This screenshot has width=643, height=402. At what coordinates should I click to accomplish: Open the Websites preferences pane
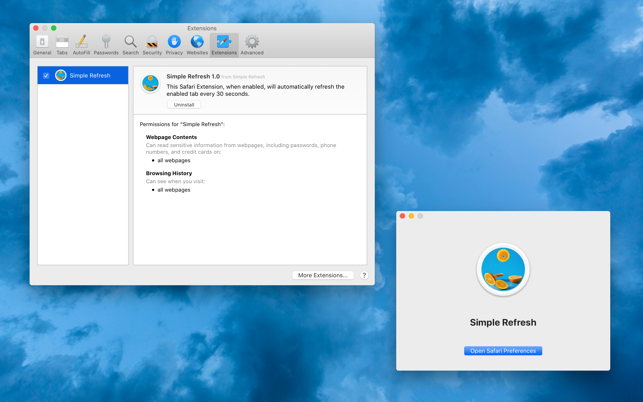click(x=197, y=45)
